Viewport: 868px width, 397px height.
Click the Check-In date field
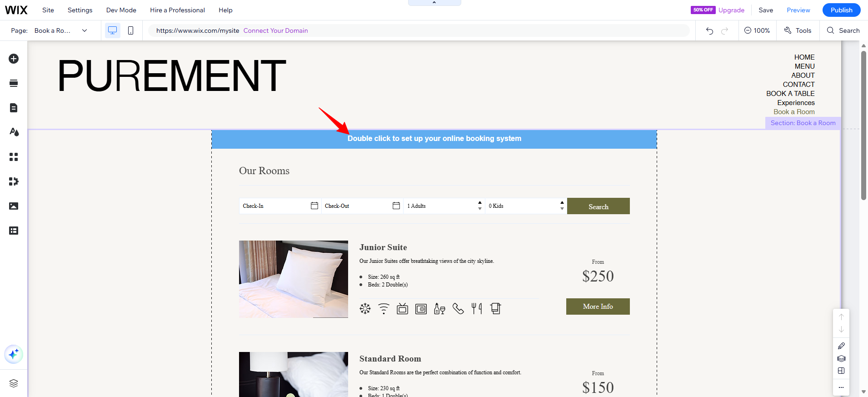[x=280, y=206]
